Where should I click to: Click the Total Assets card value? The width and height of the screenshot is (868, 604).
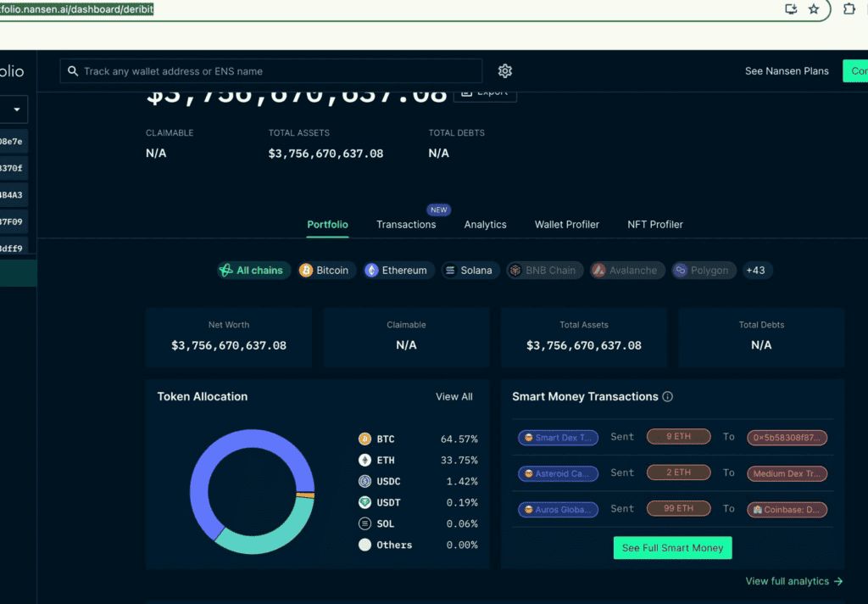[x=583, y=345]
